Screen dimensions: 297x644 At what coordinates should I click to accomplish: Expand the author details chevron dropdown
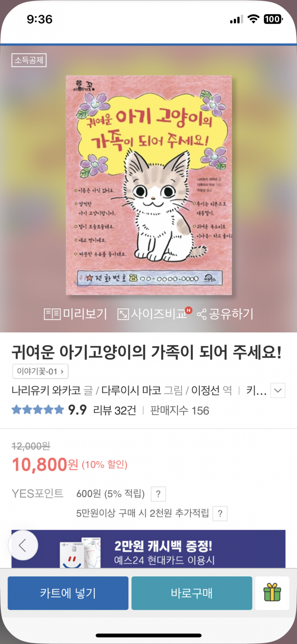pyautogui.click(x=278, y=390)
